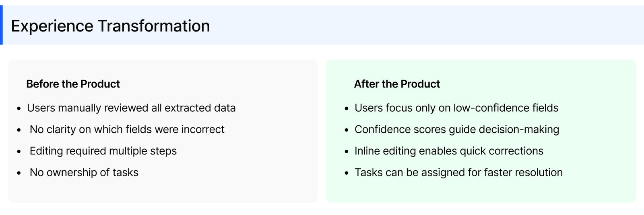
Task: Select the 'After the Product' title
Action: 397,84
